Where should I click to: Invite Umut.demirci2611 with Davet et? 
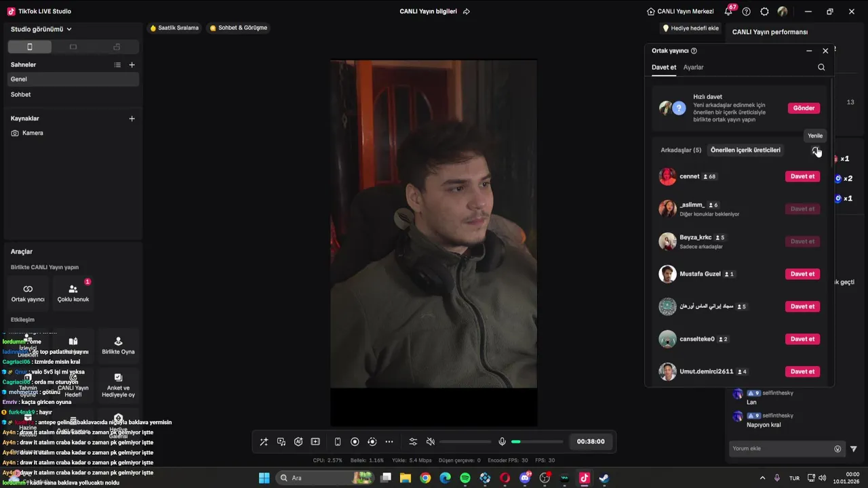[x=802, y=371]
